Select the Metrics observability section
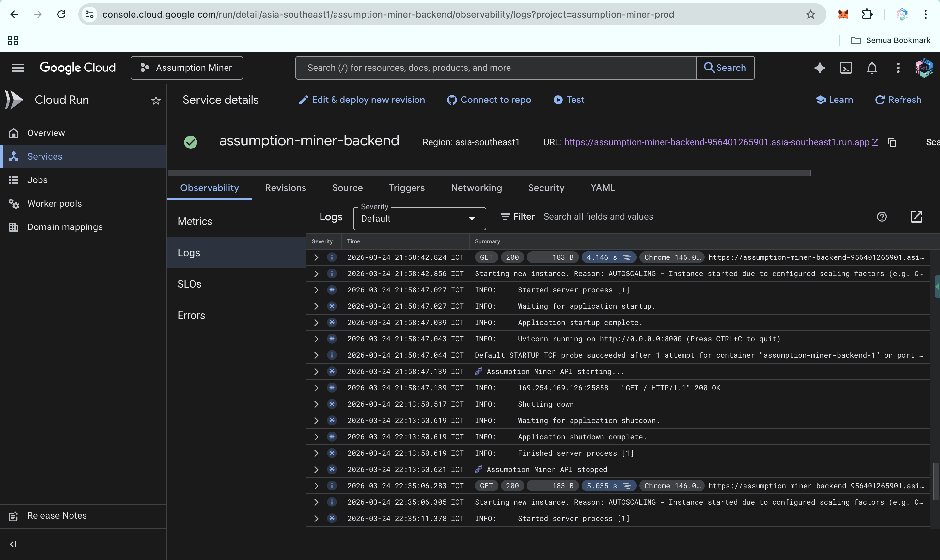940x560 pixels. click(195, 221)
